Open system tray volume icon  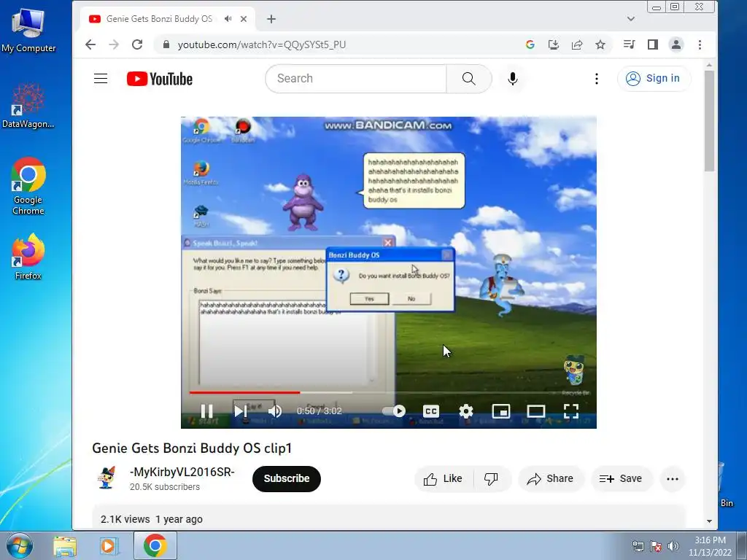[x=673, y=546]
